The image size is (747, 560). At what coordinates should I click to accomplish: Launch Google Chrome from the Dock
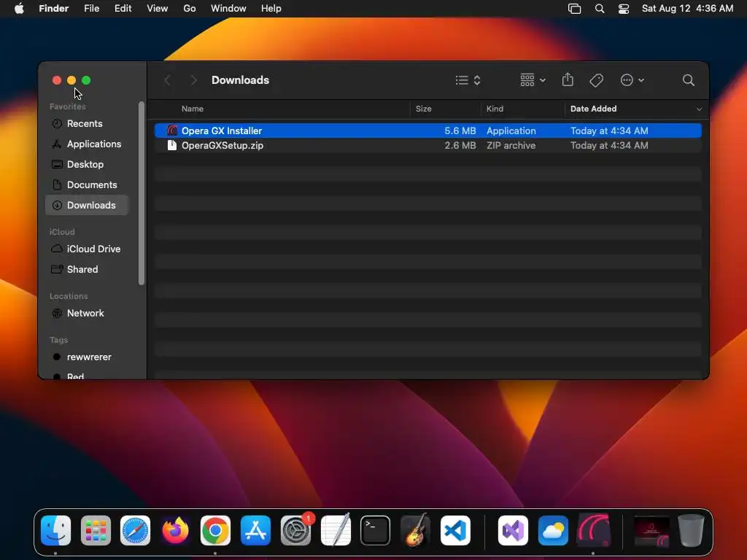coord(215,531)
